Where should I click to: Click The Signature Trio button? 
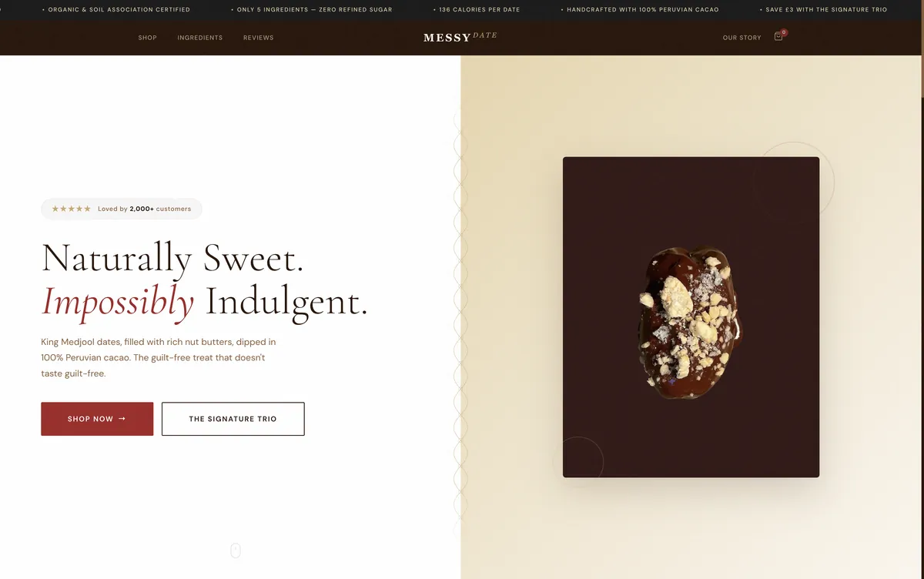pyautogui.click(x=233, y=419)
